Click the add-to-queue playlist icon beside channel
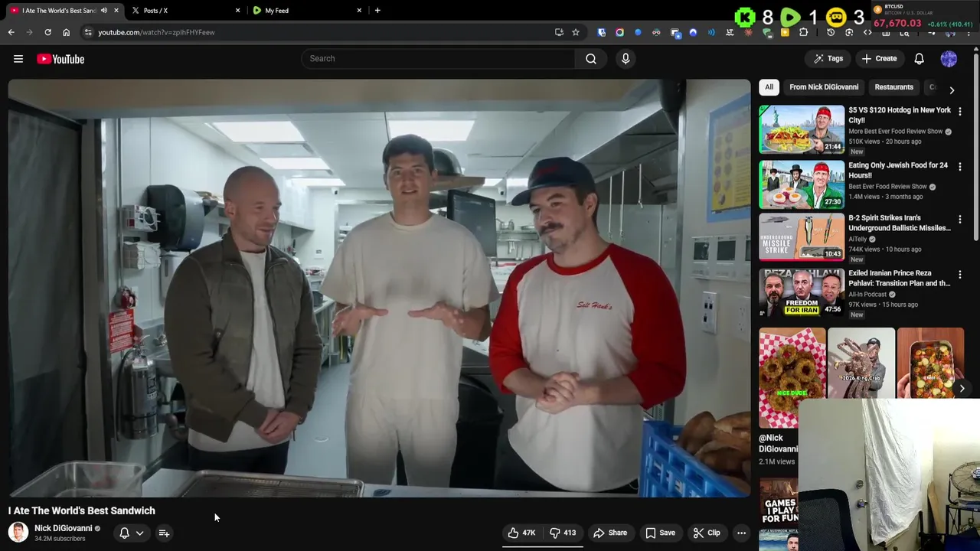This screenshot has height=551, width=980. click(x=164, y=533)
